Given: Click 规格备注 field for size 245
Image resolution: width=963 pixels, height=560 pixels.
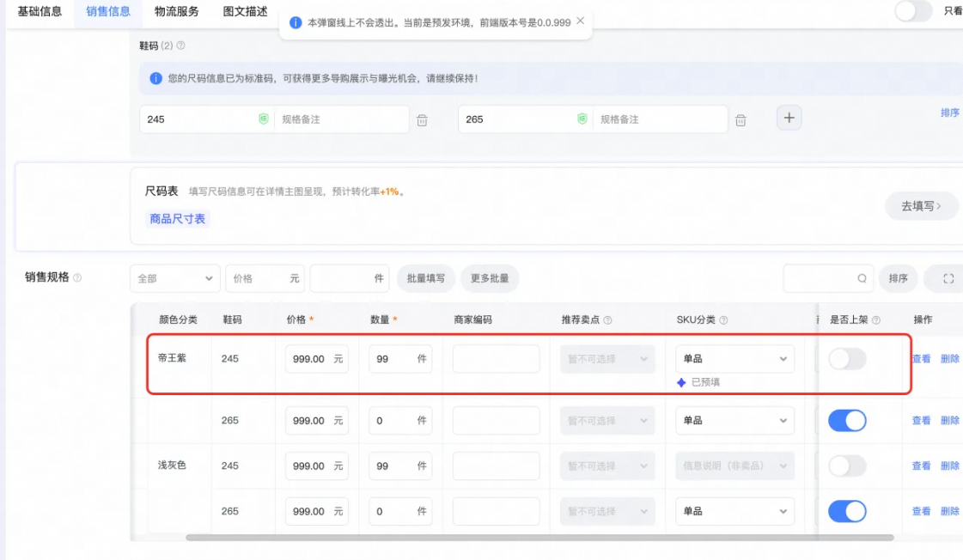Looking at the screenshot, I should click(341, 119).
